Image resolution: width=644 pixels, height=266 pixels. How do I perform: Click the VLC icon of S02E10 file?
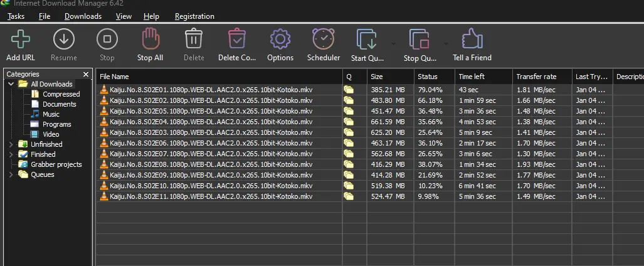104,186
